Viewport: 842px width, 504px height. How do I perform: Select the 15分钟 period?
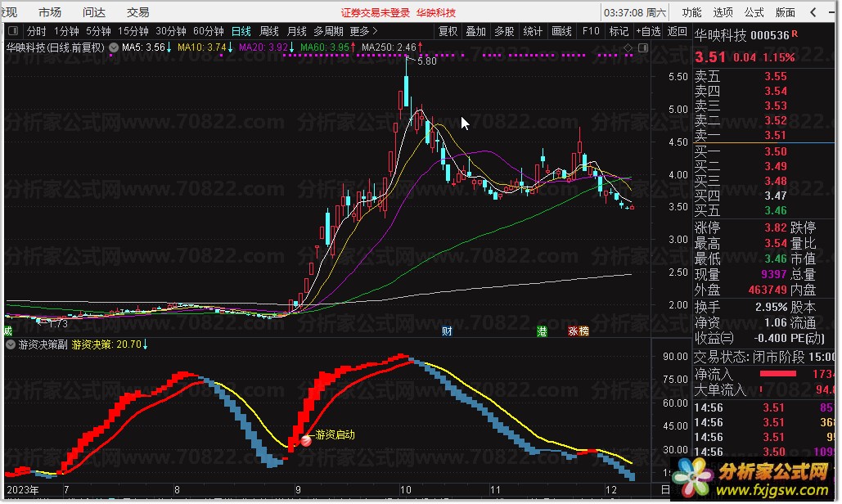[133, 31]
